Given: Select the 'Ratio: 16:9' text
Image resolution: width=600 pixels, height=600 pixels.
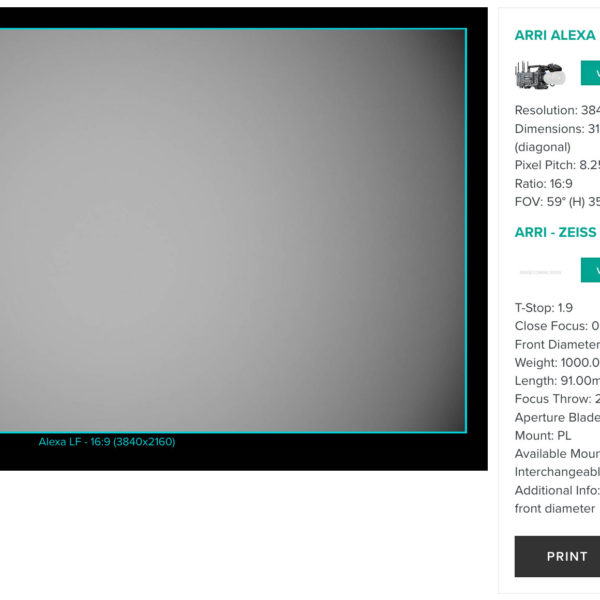Looking at the screenshot, I should tap(543, 184).
